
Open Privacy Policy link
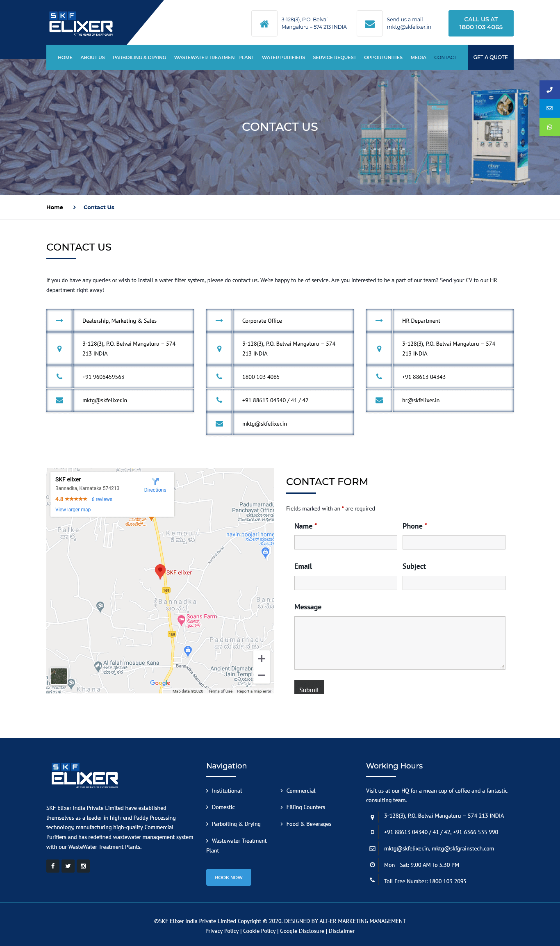[222, 931]
